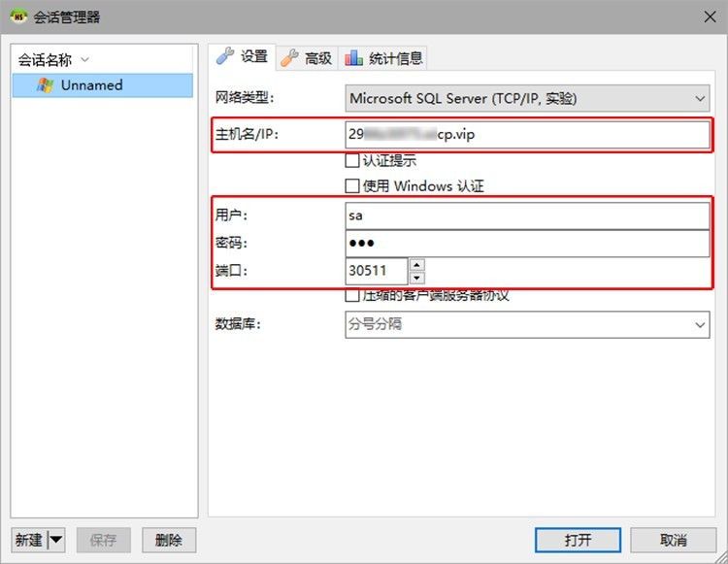Click the 保存 button
Viewport: 728px width, 564px height.
coord(104,540)
